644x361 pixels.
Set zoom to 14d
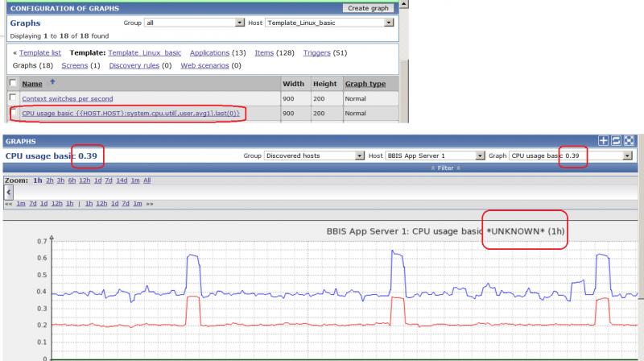[x=122, y=180]
